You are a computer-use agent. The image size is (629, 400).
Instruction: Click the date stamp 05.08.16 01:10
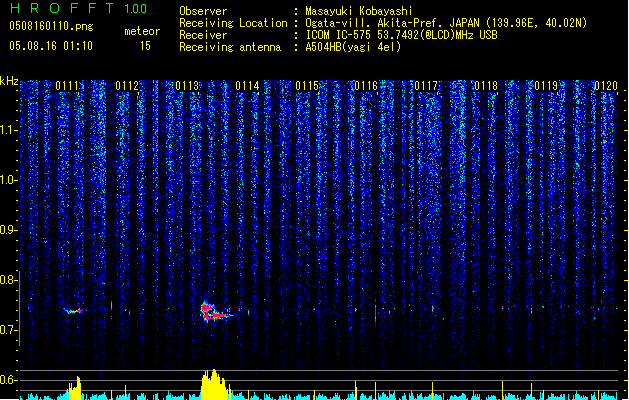pos(51,46)
